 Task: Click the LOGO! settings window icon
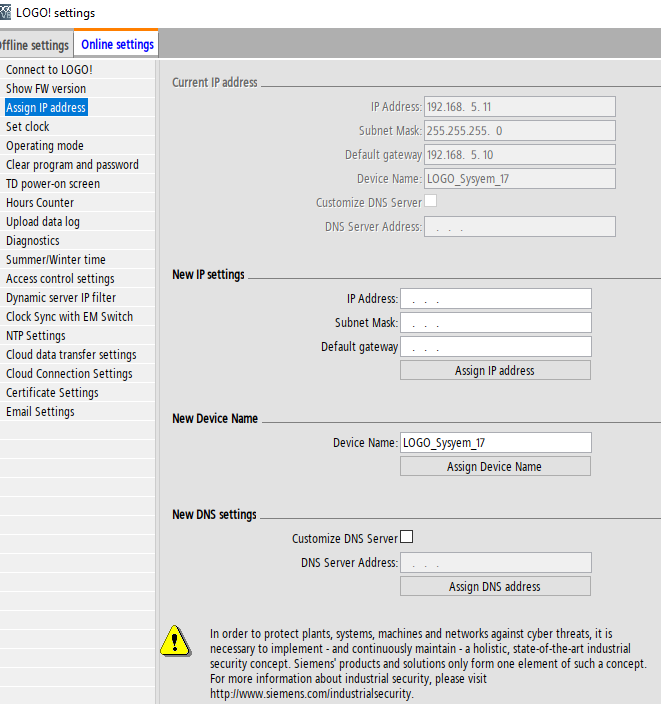(x=5, y=13)
